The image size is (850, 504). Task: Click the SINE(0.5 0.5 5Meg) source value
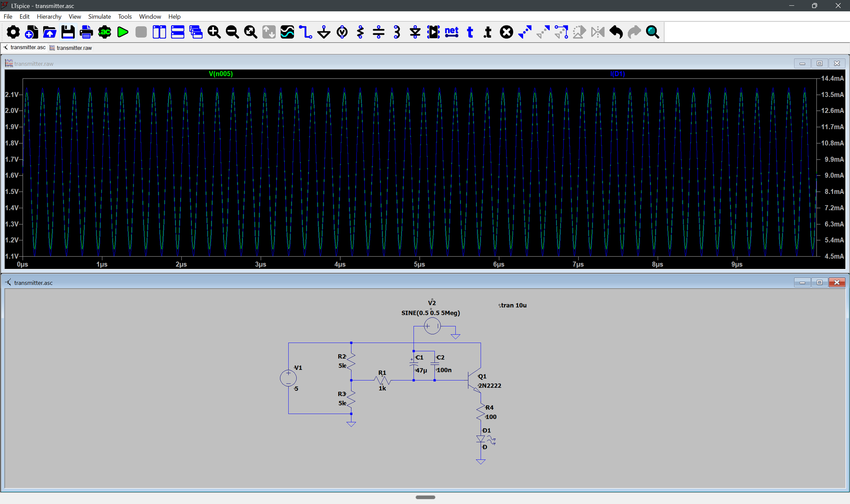431,313
